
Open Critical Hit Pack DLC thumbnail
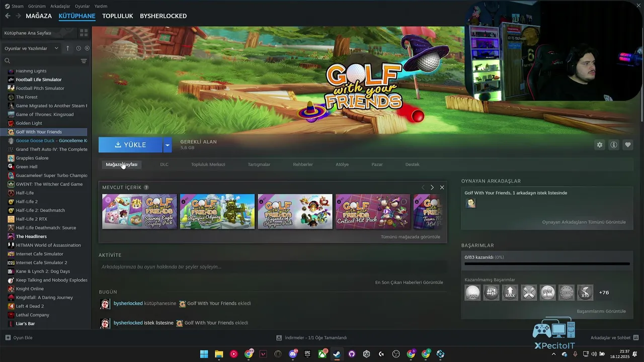pyautogui.click(x=373, y=212)
